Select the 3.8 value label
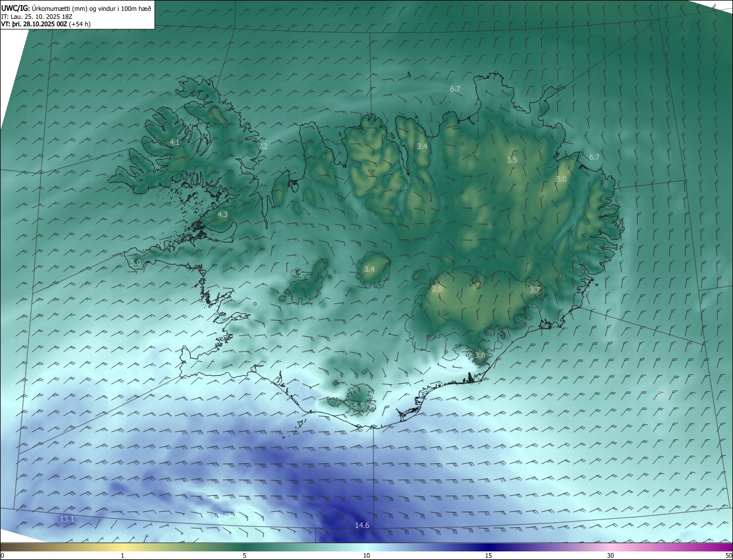This screenshot has height=560, width=733. (x=480, y=355)
